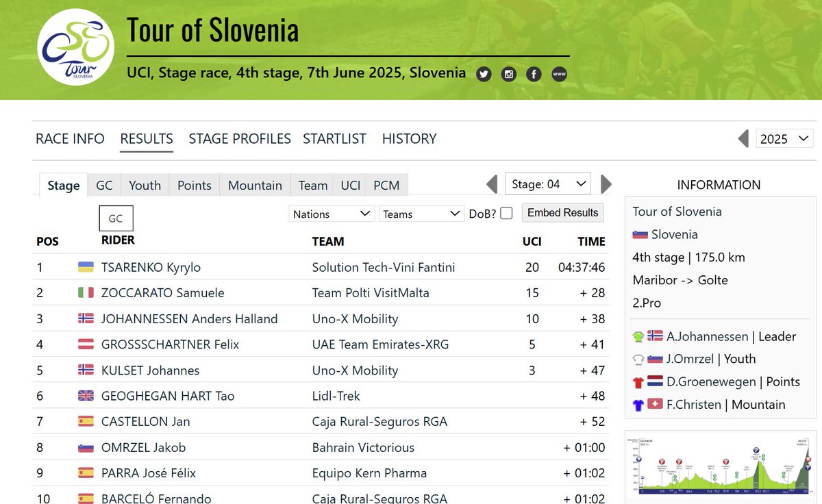Switch to the Team tab
Screen dimensions: 822x504
click(x=313, y=186)
